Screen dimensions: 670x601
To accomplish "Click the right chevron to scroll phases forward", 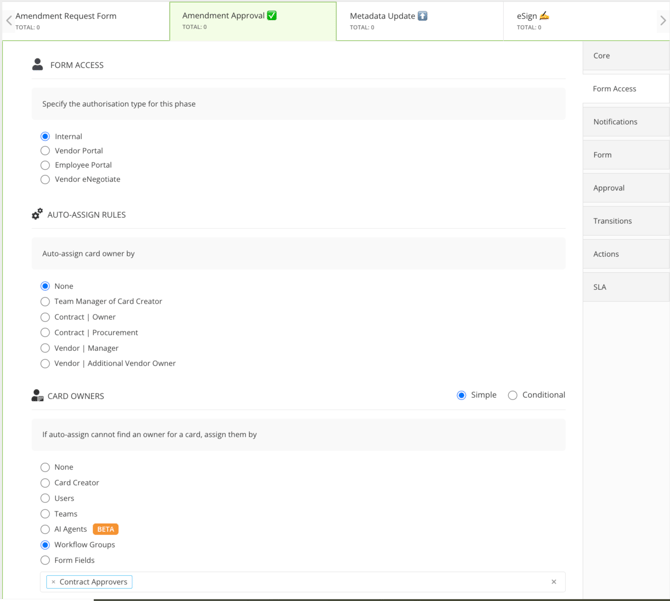I will 662,20.
